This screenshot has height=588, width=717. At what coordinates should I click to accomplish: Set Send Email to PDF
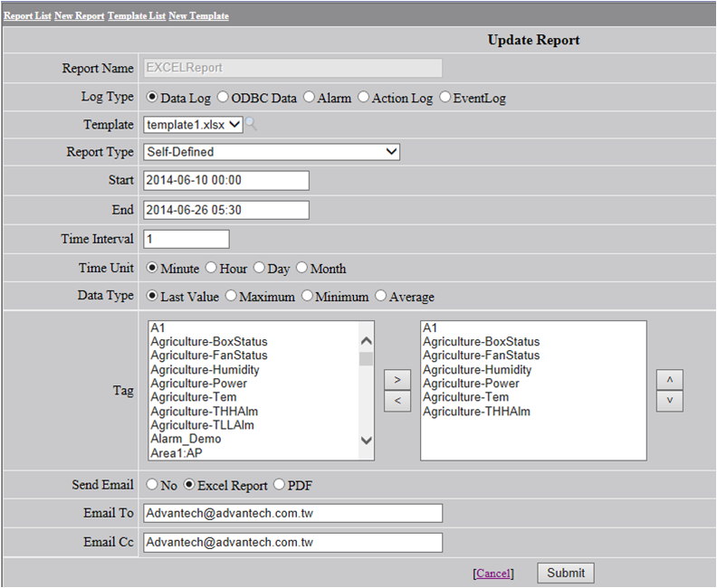[279, 485]
